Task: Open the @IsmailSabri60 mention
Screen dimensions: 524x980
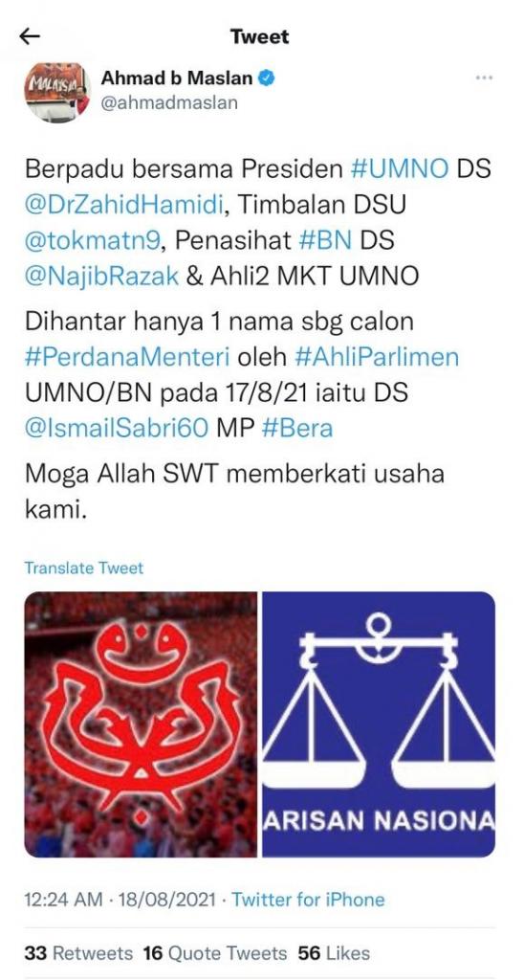Action: coord(116,428)
